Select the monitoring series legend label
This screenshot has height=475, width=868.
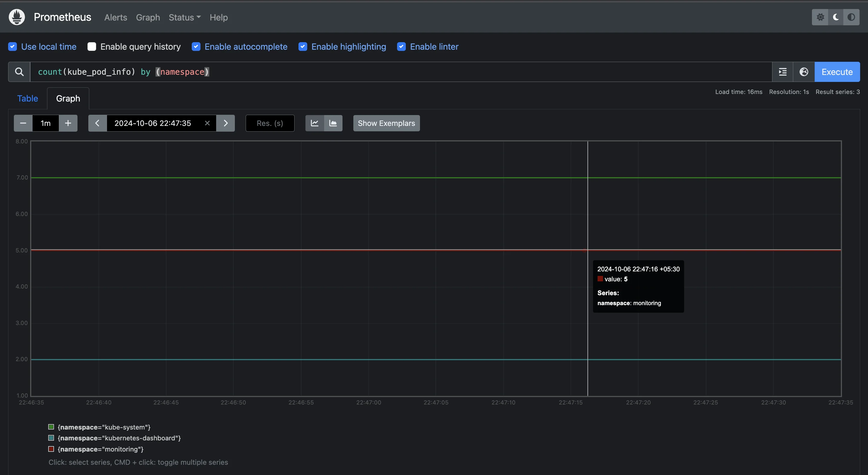pos(101,449)
